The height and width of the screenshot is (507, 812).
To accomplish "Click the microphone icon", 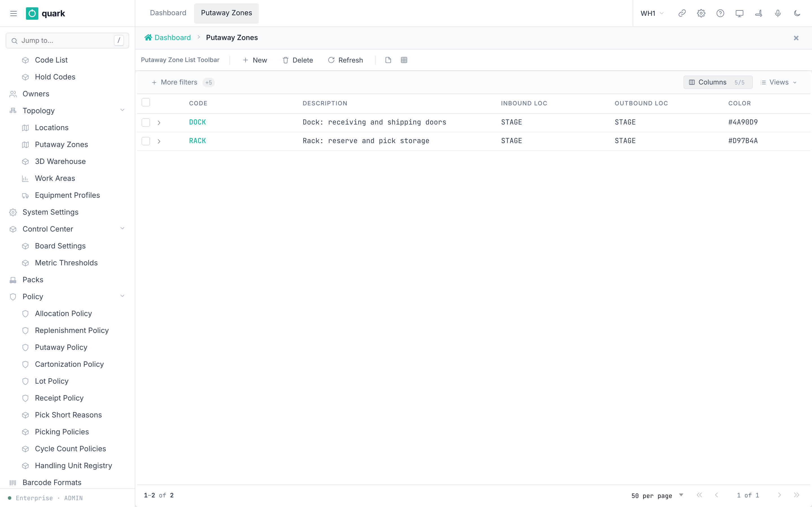I will (778, 14).
